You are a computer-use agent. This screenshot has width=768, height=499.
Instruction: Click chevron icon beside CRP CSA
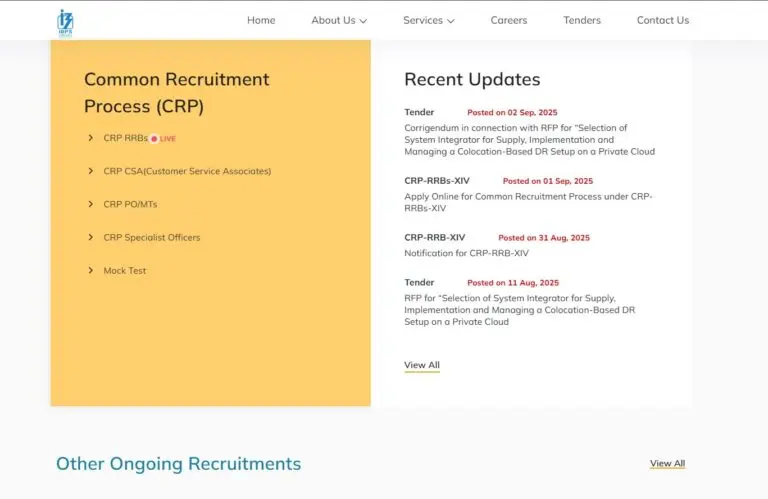click(91, 171)
